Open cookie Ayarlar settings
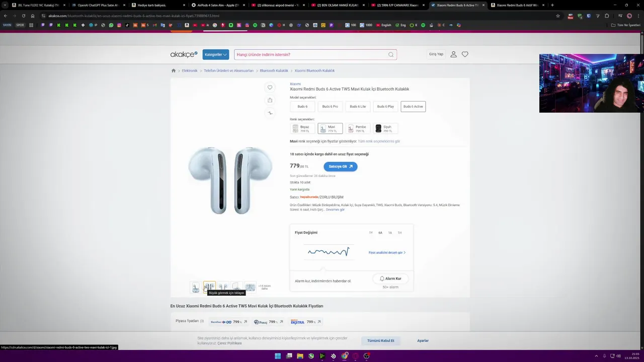 423,341
